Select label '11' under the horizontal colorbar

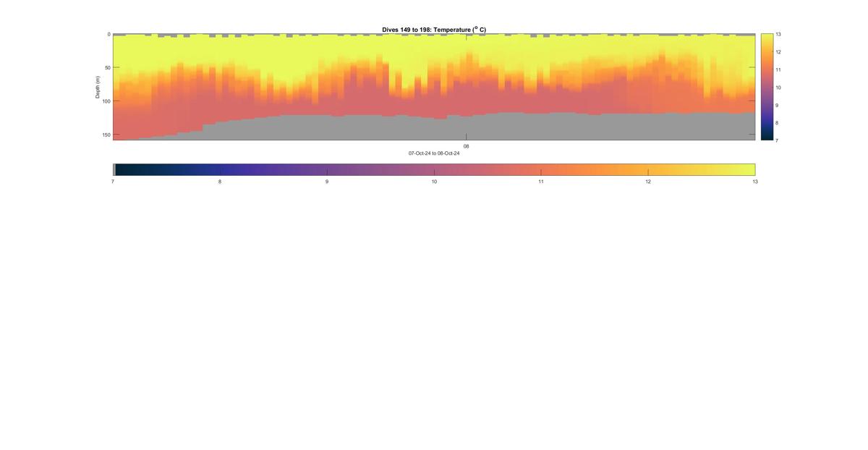coord(541,182)
